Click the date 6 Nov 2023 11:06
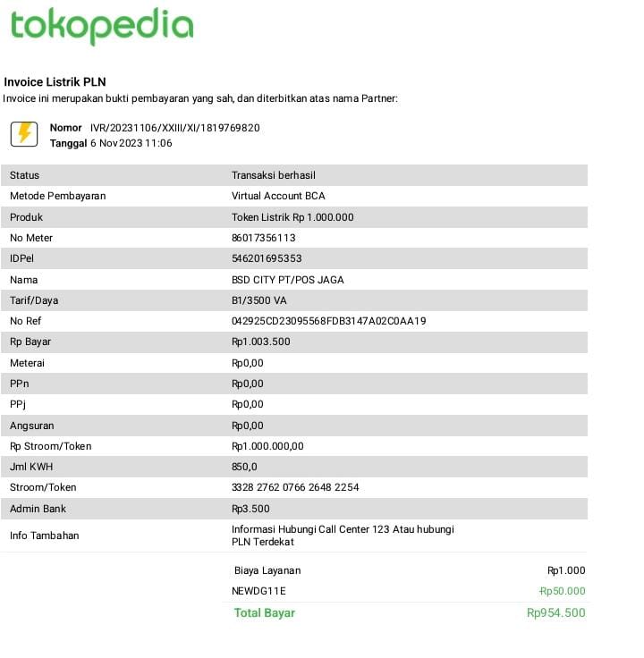Screen dimensions: 644x658 pos(131,143)
